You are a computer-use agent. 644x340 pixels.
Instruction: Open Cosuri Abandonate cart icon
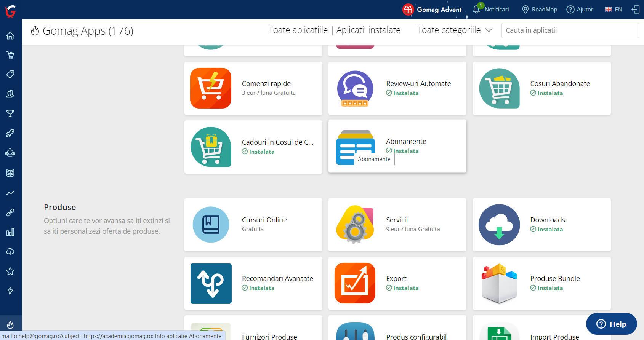click(x=499, y=88)
